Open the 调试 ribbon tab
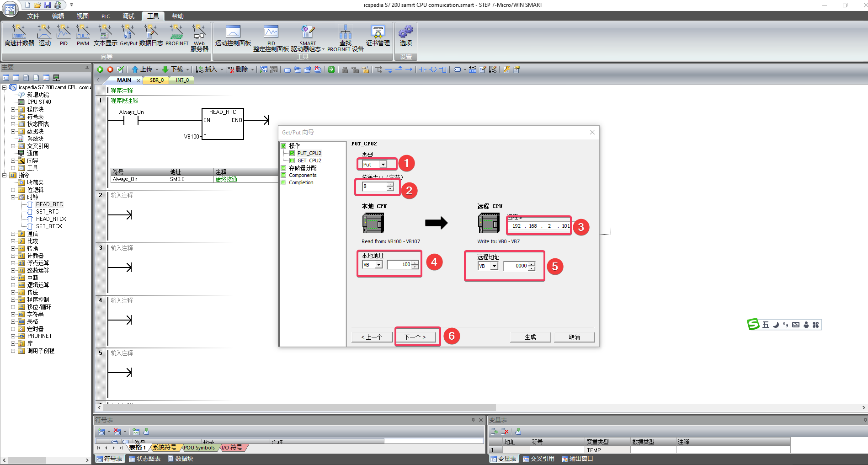Viewport: 868px width, 465px height. [x=128, y=16]
